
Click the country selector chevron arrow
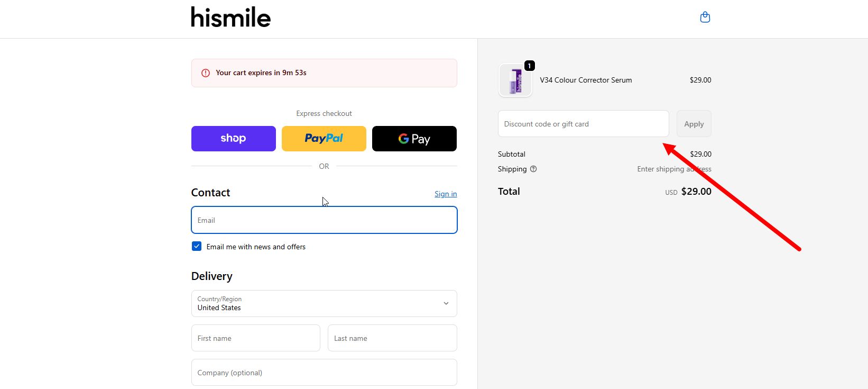pyautogui.click(x=446, y=303)
